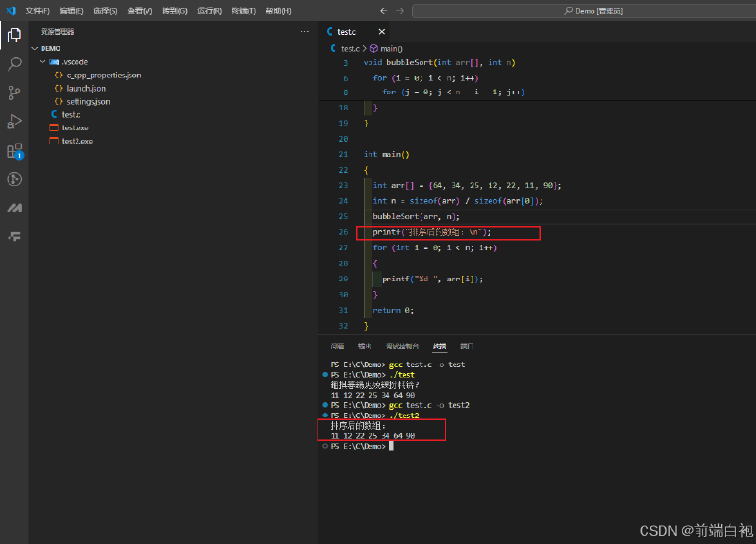The image size is (756, 544).
Task: Click the bottom list-style icon in activity bar
Action: pyautogui.click(x=14, y=237)
